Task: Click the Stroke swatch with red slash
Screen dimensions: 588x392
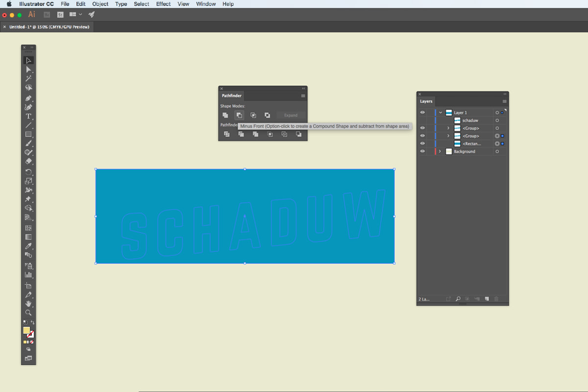Action: click(x=30, y=335)
